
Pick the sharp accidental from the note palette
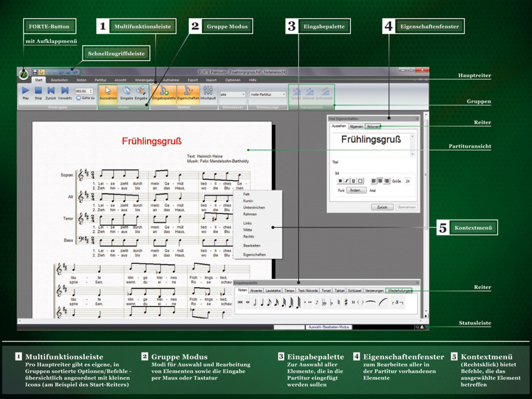pyautogui.click(x=346, y=301)
